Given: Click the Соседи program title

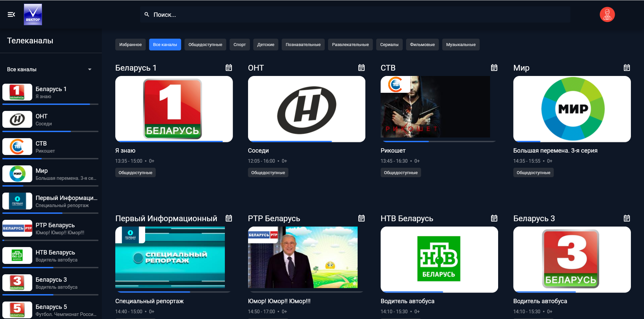Looking at the screenshot, I should pos(258,151).
